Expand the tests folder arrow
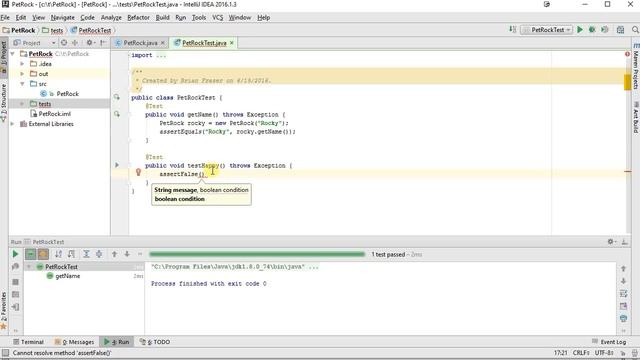 (22, 104)
